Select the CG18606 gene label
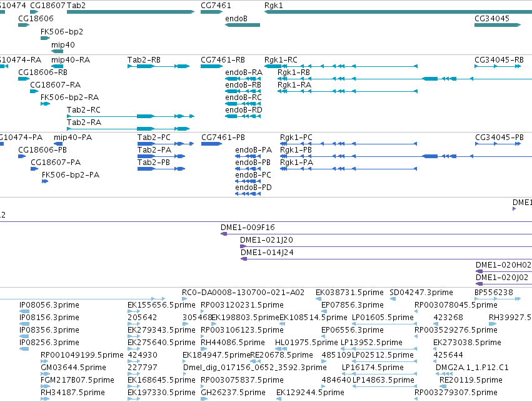Screen dimensions: 532x402 click(x=36, y=18)
